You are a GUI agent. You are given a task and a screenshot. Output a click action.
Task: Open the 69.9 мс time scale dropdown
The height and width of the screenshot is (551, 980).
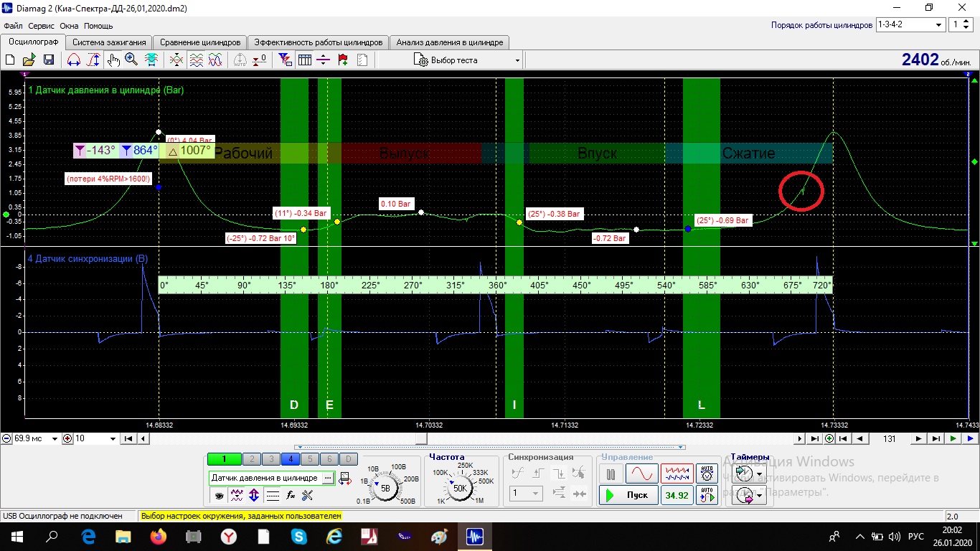point(55,439)
